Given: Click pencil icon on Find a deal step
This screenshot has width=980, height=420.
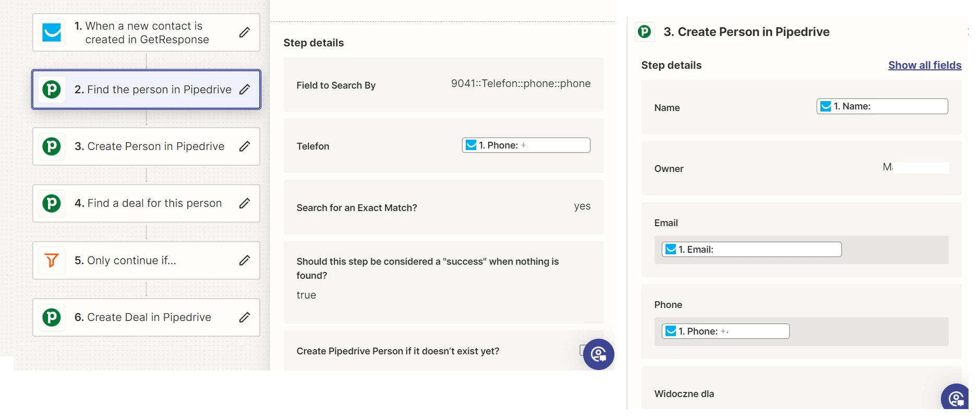Looking at the screenshot, I should tap(245, 203).
